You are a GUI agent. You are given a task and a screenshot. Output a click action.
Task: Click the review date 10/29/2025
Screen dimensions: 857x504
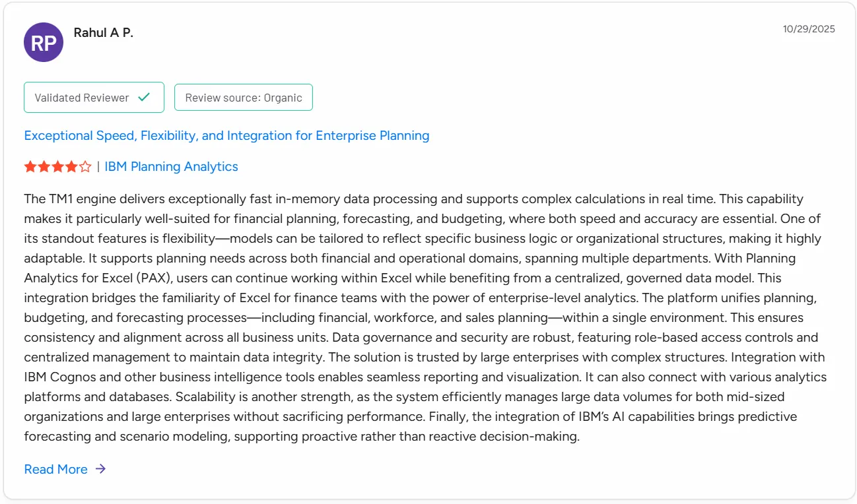pos(809,29)
